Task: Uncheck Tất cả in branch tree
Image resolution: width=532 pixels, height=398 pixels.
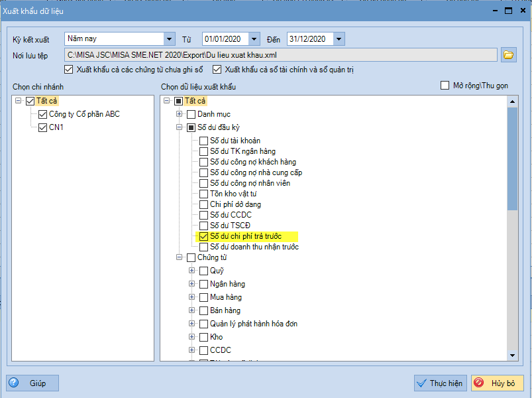Action: click(x=30, y=101)
